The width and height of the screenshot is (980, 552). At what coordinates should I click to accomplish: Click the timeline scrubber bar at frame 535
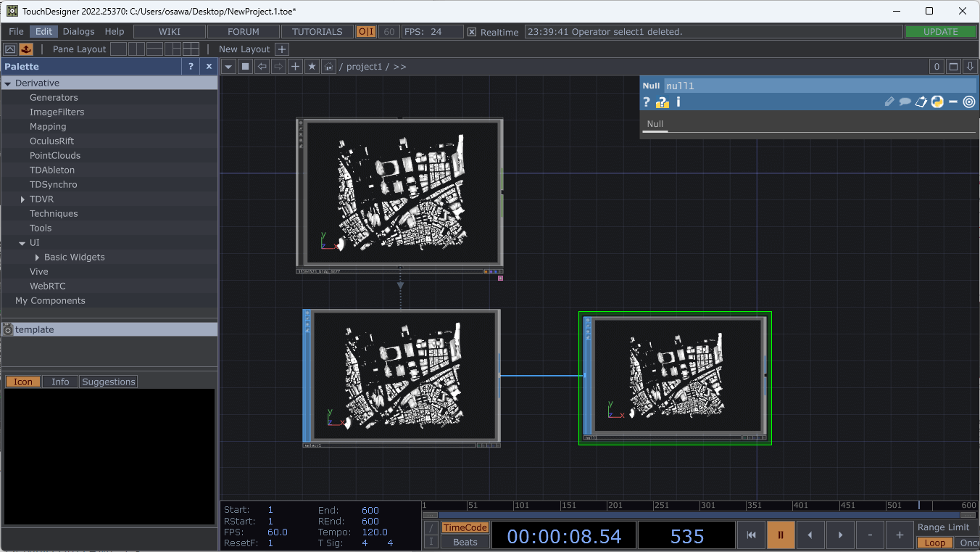coord(919,506)
